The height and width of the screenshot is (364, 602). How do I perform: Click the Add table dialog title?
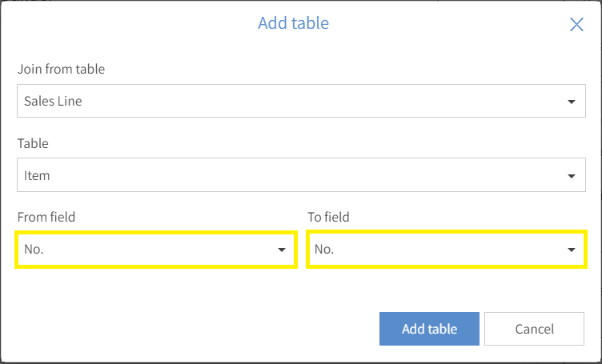(x=293, y=23)
